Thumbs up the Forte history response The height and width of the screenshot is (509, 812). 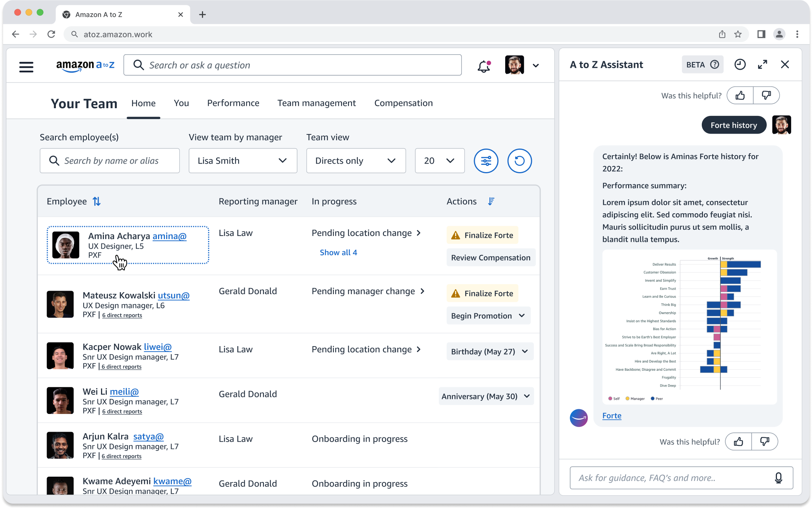[x=738, y=442]
